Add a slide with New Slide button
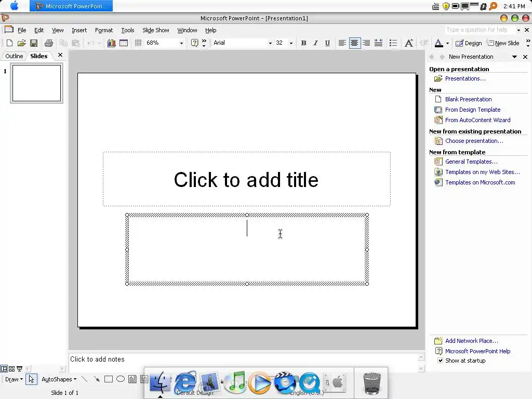532x399 pixels. pos(503,43)
